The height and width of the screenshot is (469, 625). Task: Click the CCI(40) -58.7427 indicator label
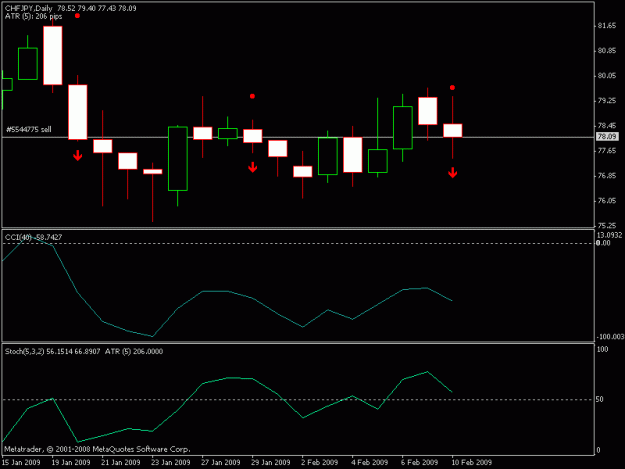pyautogui.click(x=33, y=237)
